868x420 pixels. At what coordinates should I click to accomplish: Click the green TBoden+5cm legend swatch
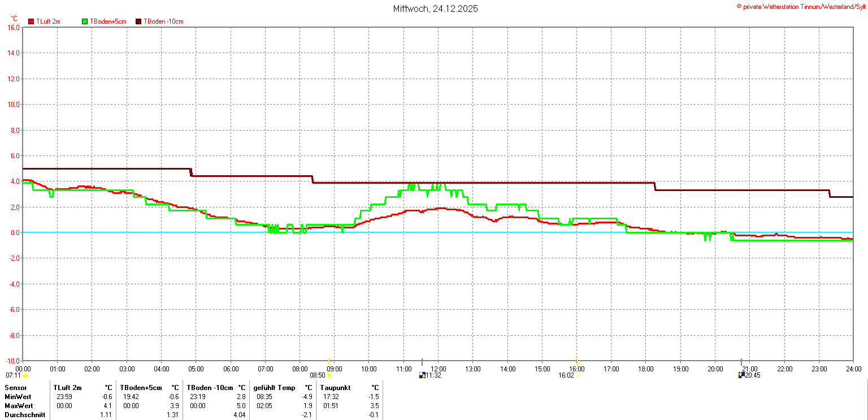pos(85,21)
